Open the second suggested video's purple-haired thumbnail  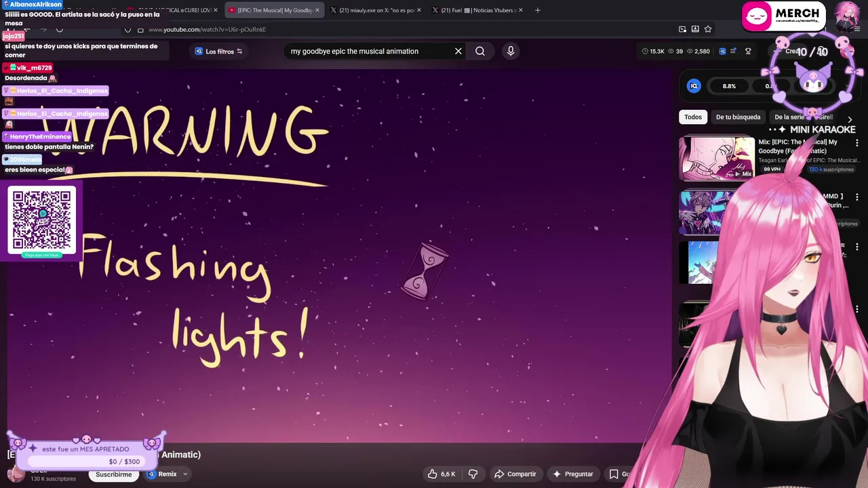[705, 212]
